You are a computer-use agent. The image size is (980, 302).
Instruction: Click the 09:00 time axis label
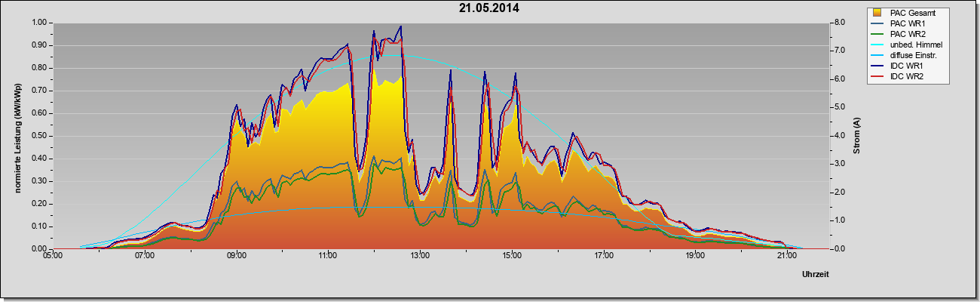click(x=236, y=257)
